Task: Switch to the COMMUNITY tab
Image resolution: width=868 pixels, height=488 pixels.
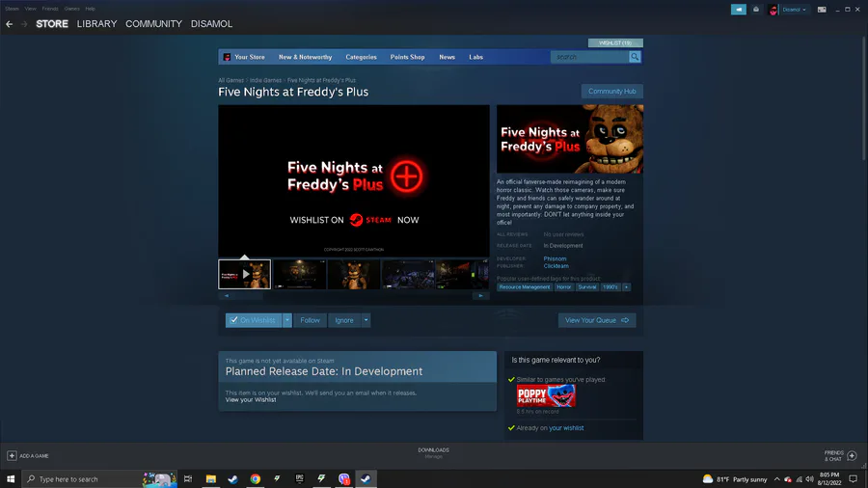Action: (153, 24)
